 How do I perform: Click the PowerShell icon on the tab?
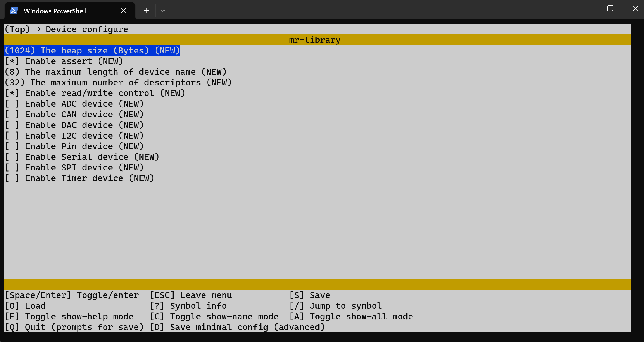(13, 10)
